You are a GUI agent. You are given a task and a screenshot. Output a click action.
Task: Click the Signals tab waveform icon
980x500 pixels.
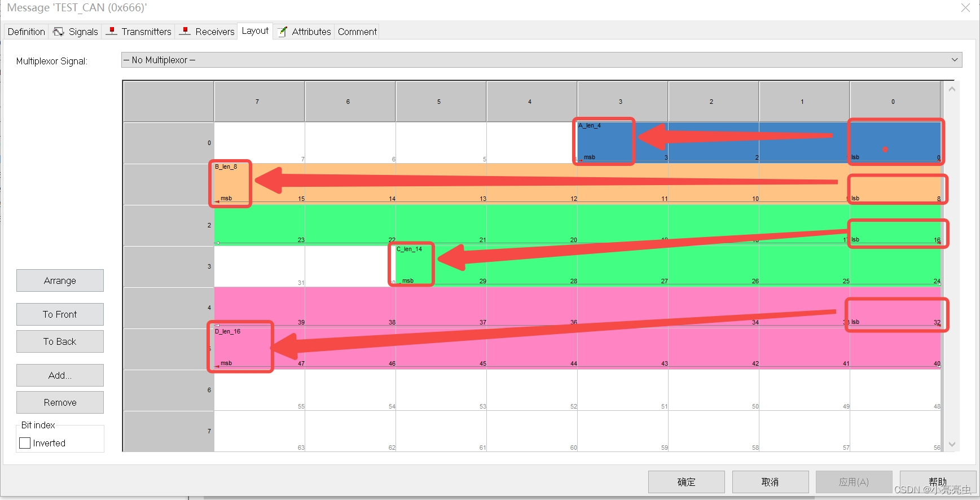coord(59,32)
